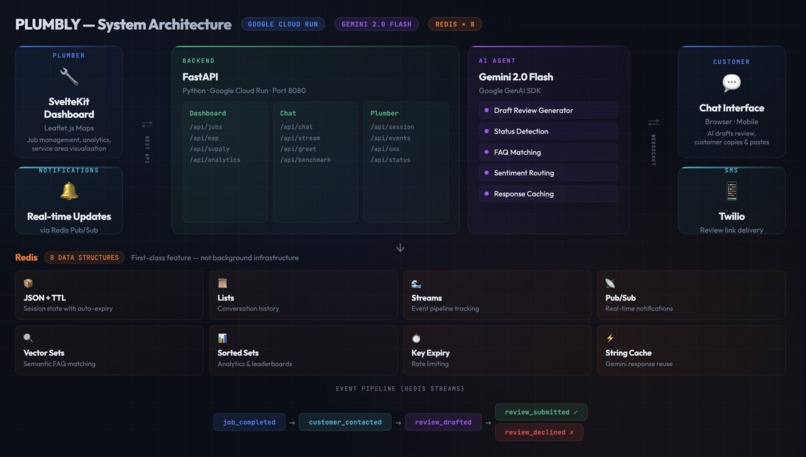This screenshot has width=806, height=457.
Task: Click the lightning icon above String Cache
Action: 610,338
